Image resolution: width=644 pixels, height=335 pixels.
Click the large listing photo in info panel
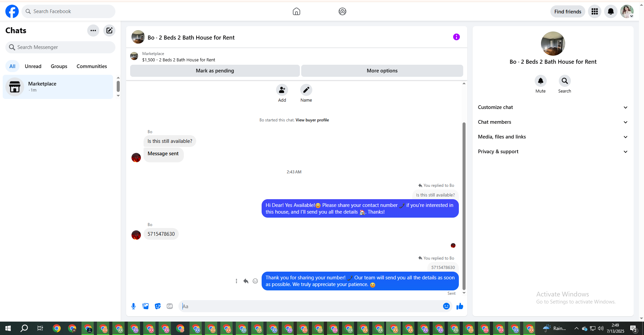pos(553,44)
